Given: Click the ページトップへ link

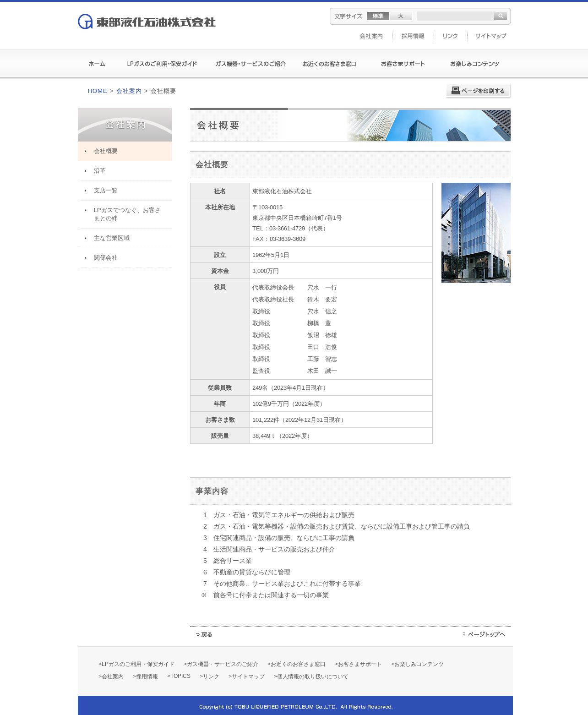Looking at the screenshot, I should coord(484,634).
